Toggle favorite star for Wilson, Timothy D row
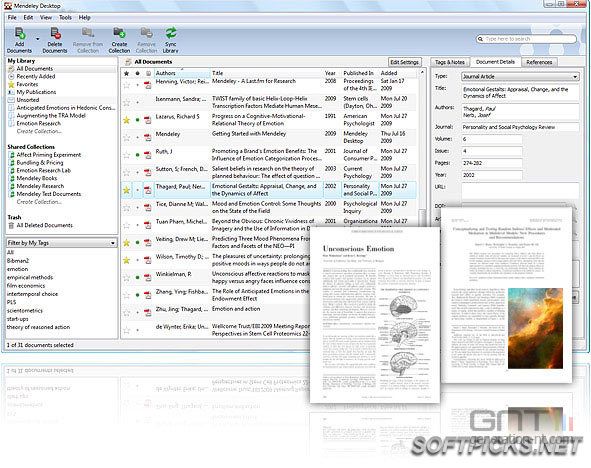 127,260
